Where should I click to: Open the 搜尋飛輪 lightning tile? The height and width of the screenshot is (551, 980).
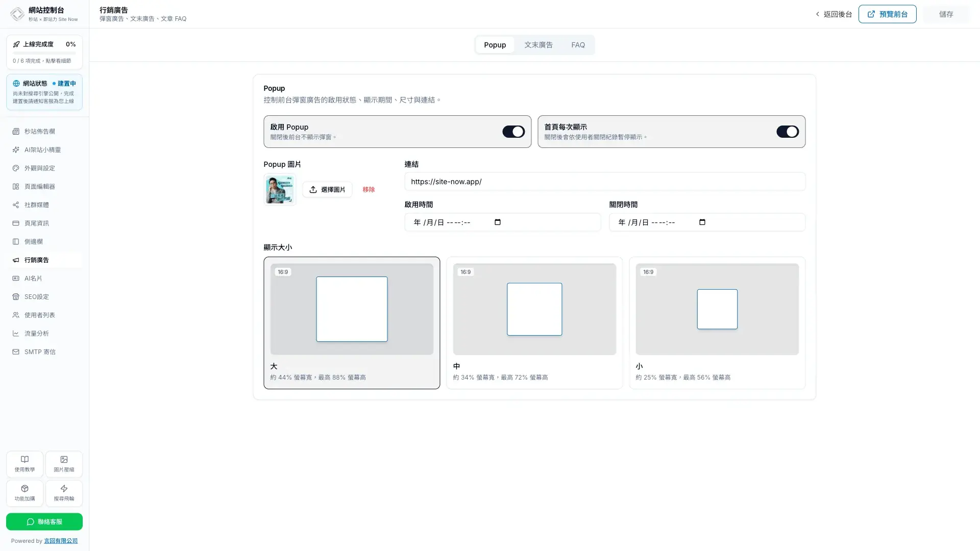(x=64, y=493)
